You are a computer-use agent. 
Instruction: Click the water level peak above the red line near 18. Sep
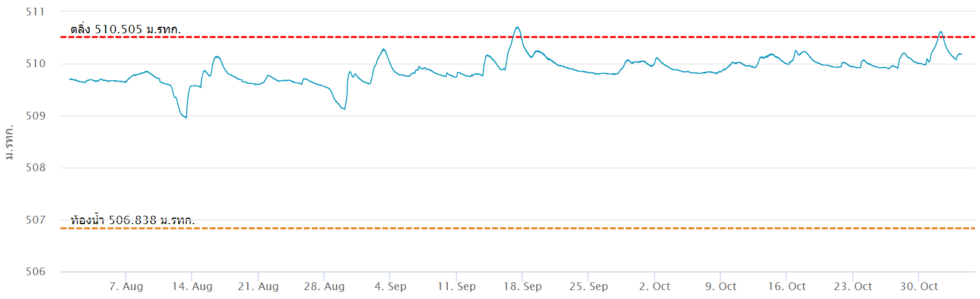[517, 27]
